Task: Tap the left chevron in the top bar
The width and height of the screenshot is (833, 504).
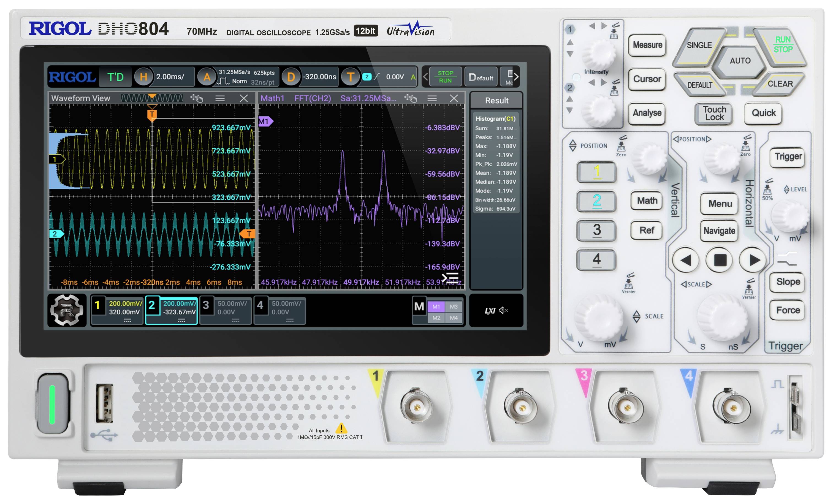Action: click(425, 77)
